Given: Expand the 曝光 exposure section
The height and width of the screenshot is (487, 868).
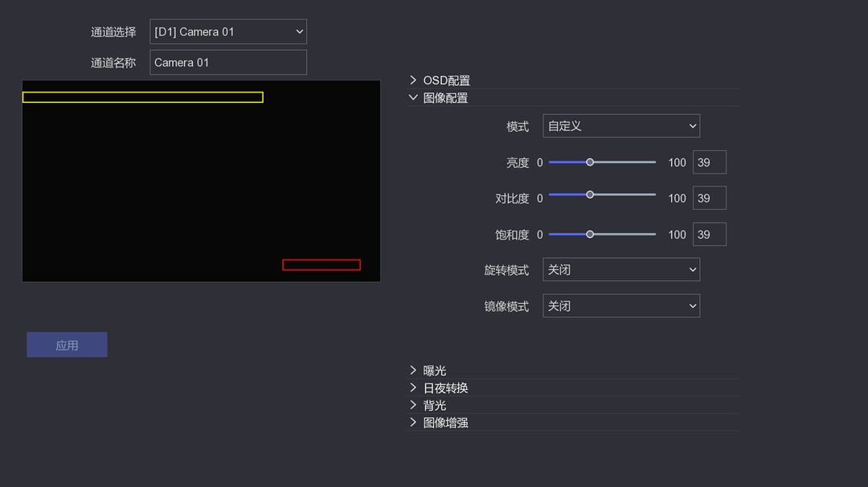Looking at the screenshot, I should pyautogui.click(x=434, y=370).
